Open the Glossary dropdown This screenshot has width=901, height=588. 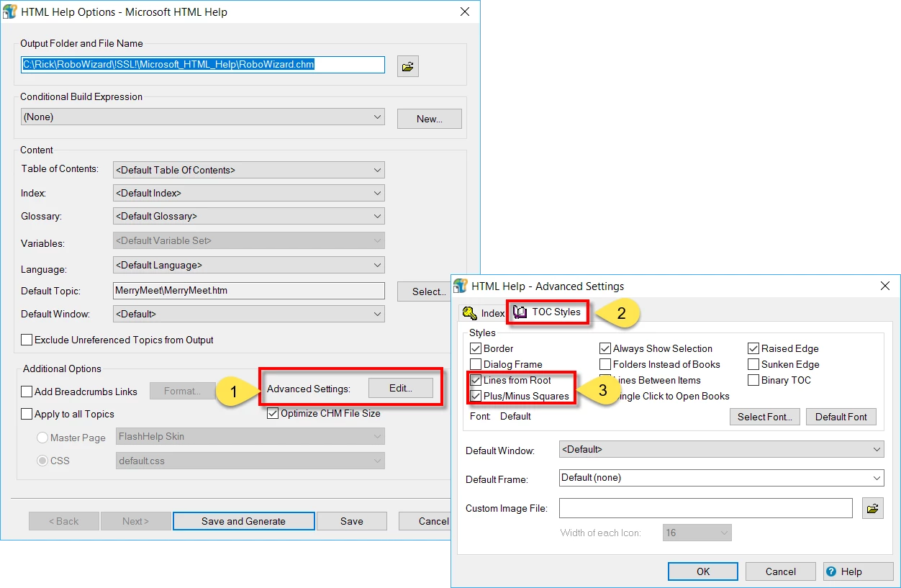pyautogui.click(x=248, y=216)
